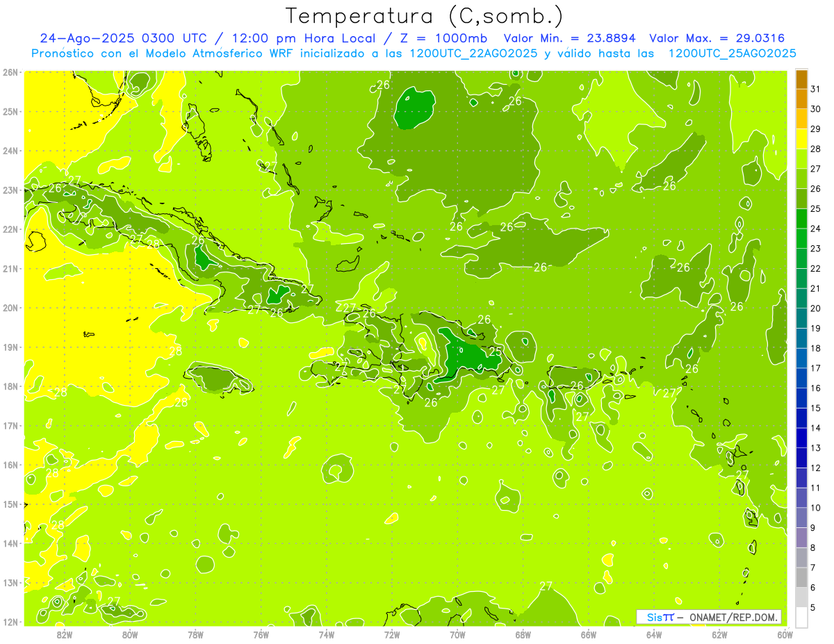Image resolution: width=834 pixels, height=644 pixels.
Task: Click the 80W longitude axis label
Action: pos(130,634)
